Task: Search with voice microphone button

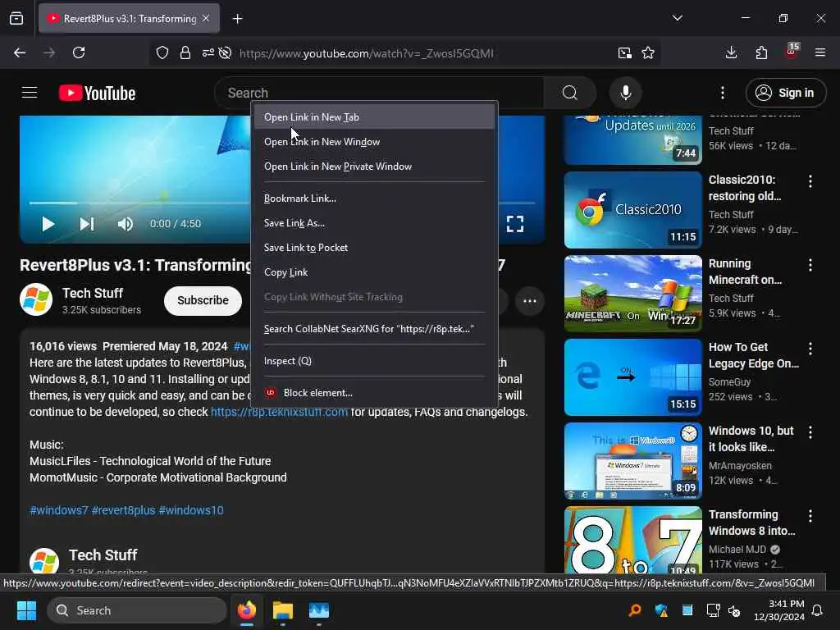Action: tap(626, 93)
